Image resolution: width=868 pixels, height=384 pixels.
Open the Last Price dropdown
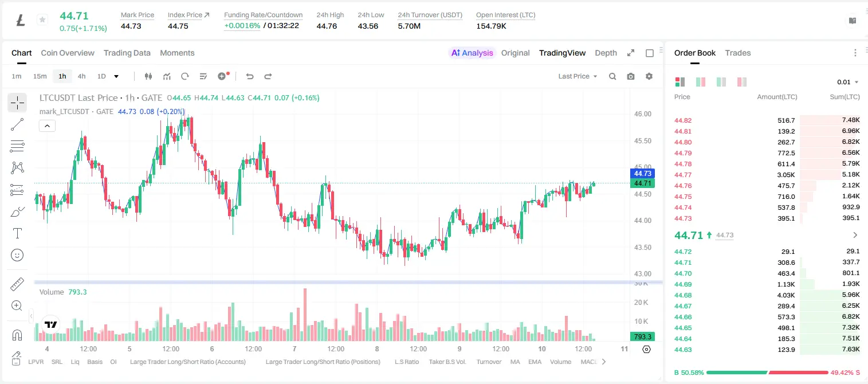pos(578,76)
